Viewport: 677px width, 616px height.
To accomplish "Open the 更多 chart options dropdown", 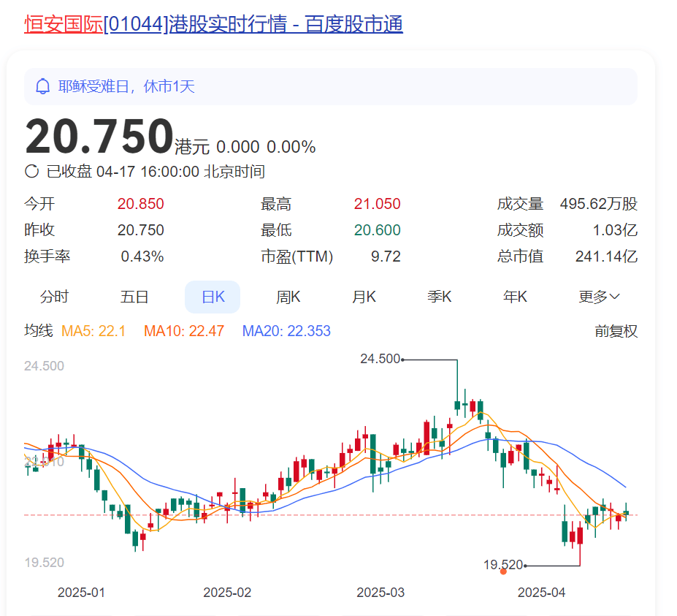I will 599,296.
